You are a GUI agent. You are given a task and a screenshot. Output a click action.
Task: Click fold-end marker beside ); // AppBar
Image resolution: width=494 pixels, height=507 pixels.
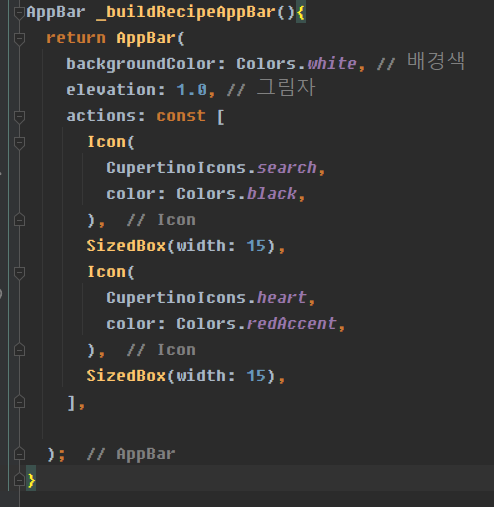19,454
